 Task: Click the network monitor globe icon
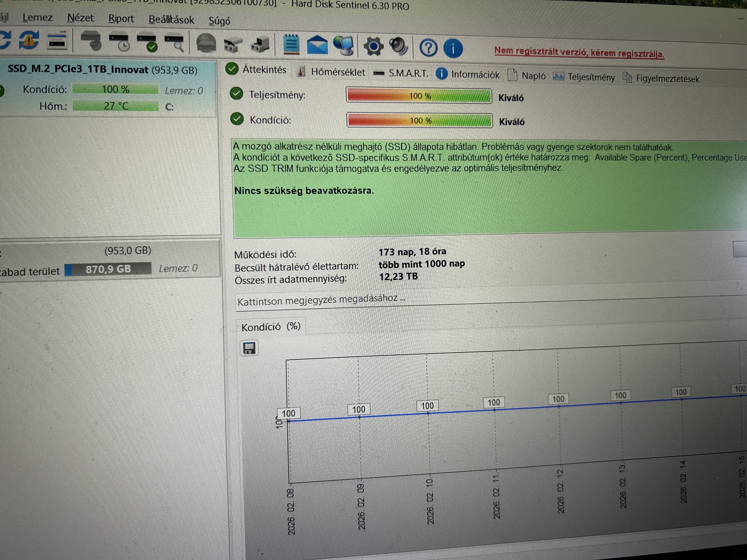pyautogui.click(x=344, y=46)
